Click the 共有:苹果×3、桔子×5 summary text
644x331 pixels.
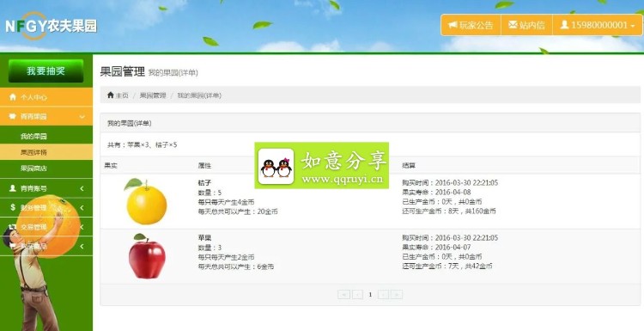pos(142,144)
